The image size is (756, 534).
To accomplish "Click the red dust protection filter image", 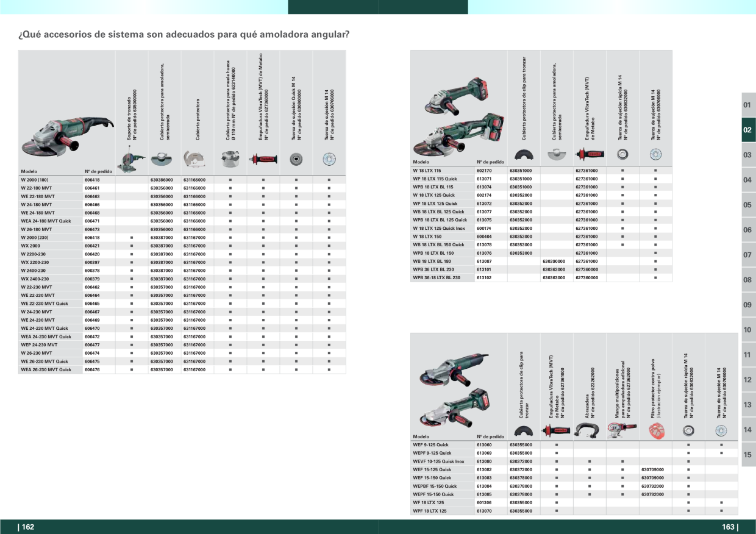I will coord(655,430).
